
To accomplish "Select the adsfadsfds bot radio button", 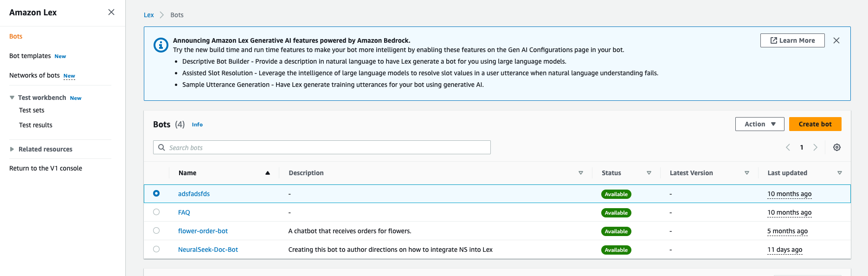I will 156,193.
